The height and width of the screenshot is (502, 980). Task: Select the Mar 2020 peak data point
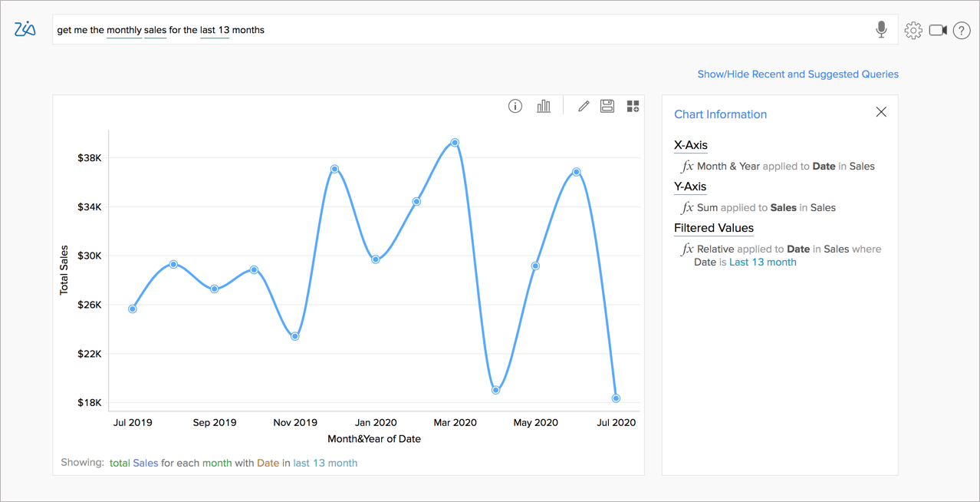coord(453,142)
